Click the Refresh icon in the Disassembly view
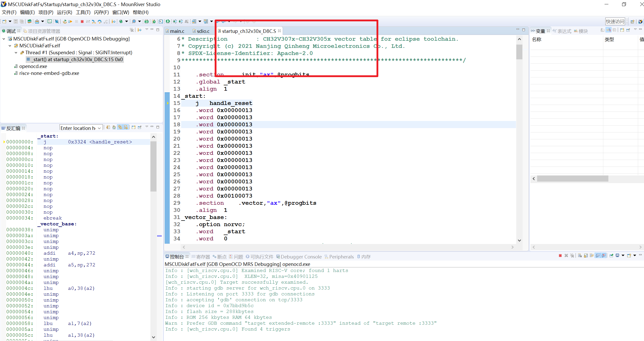 click(108, 127)
